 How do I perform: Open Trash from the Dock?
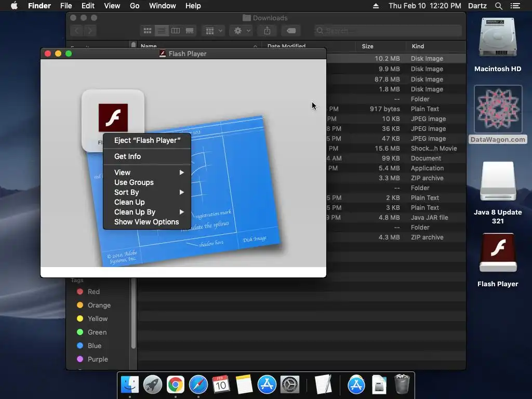click(x=402, y=384)
